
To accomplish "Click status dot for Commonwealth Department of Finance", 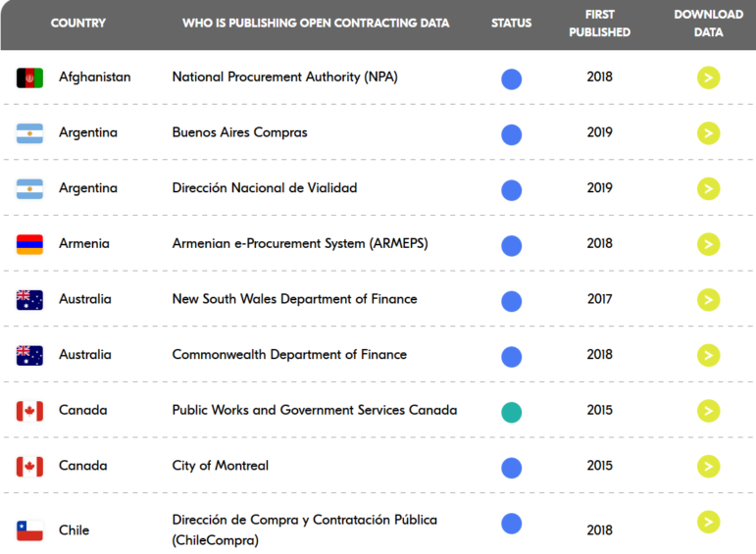I will pyautogui.click(x=511, y=357).
